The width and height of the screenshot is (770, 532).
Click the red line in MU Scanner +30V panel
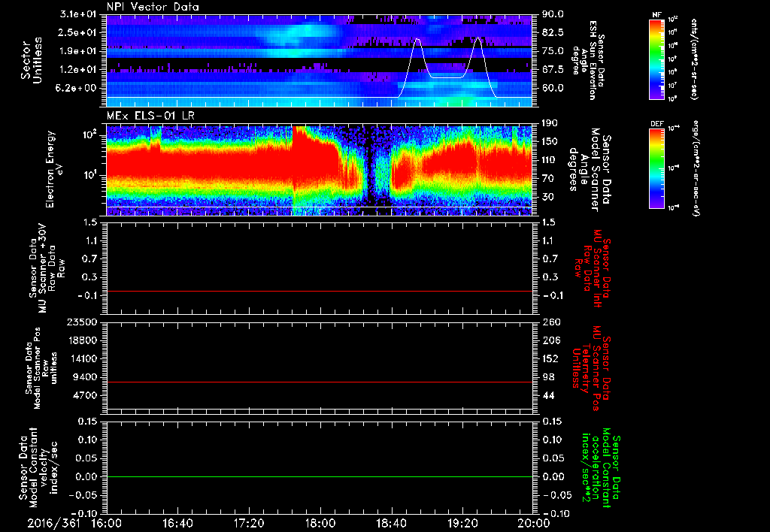point(319,291)
